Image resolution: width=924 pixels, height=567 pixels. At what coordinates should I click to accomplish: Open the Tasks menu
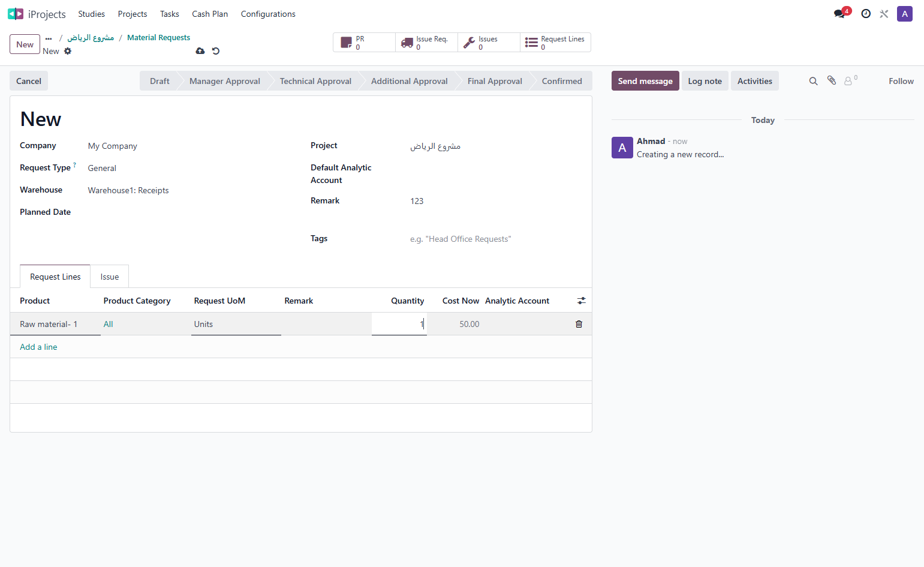tap(170, 14)
